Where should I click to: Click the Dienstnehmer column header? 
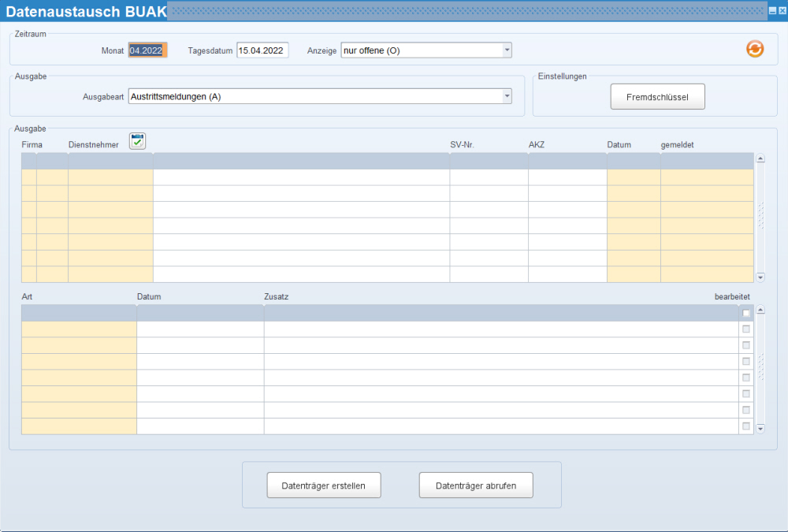[94, 145]
